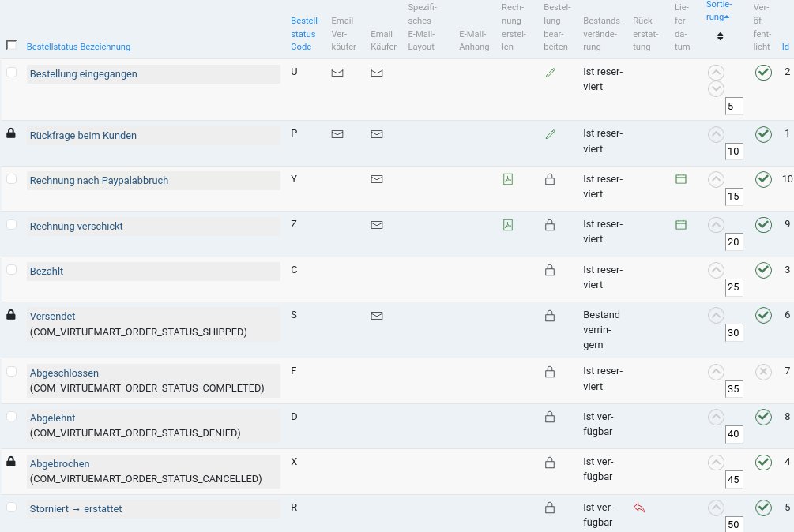
Task: Click red refund arrow for Storniert → erstattet
Action: (639, 508)
